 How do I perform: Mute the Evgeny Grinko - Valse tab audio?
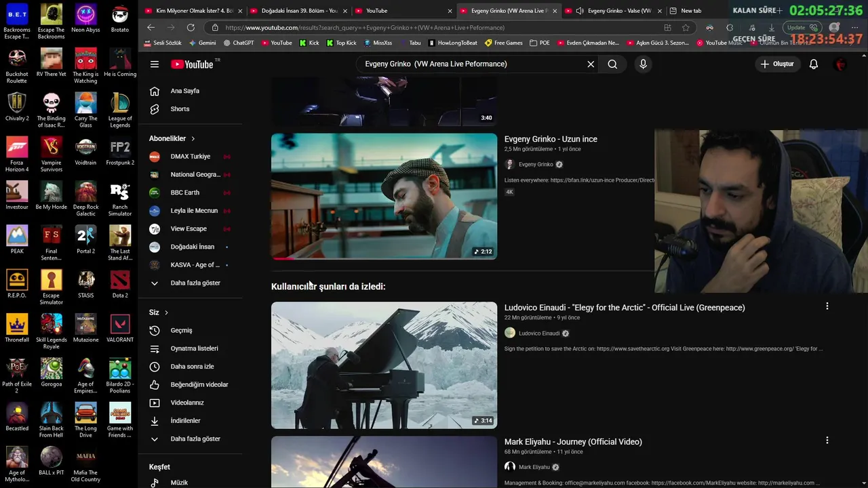pyautogui.click(x=579, y=11)
